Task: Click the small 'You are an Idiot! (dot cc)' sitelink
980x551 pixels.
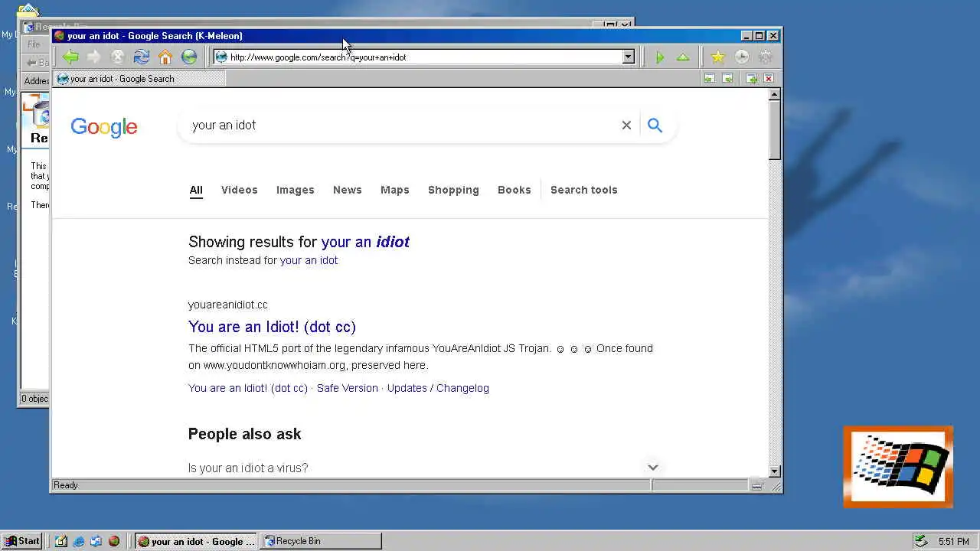Action: tap(248, 388)
